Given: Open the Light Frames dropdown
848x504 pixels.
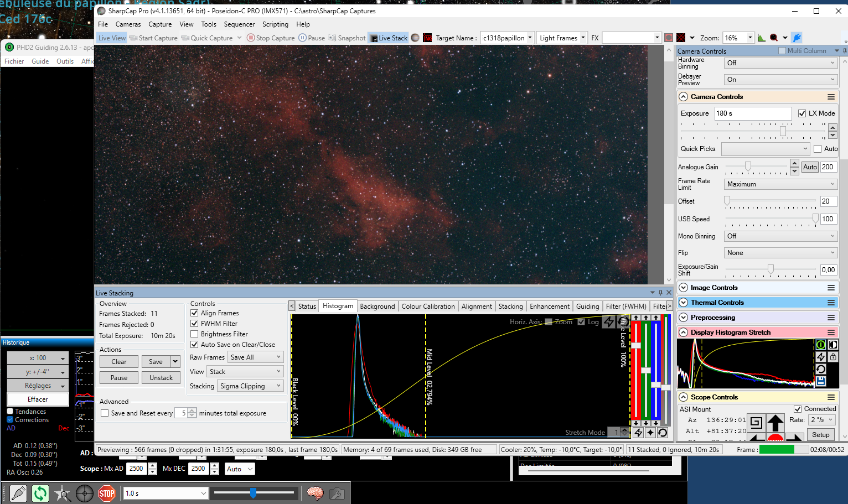Looking at the screenshot, I should 583,38.
